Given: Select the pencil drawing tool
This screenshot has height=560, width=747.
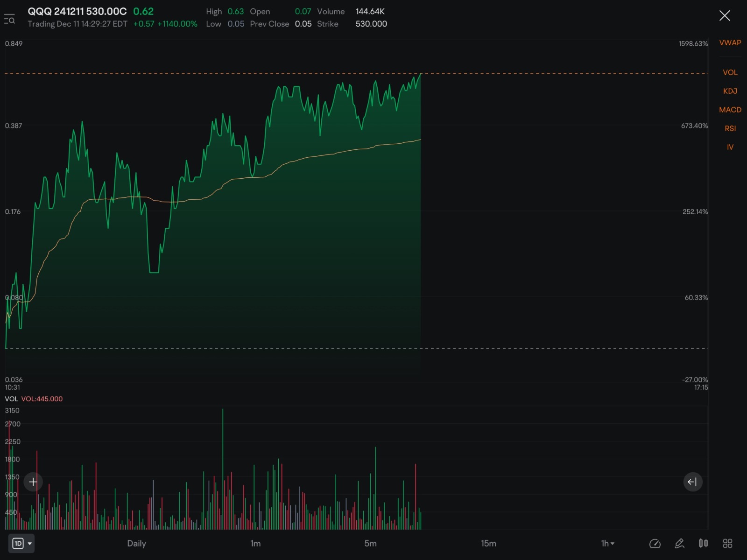Looking at the screenshot, I should pos(679,543).
